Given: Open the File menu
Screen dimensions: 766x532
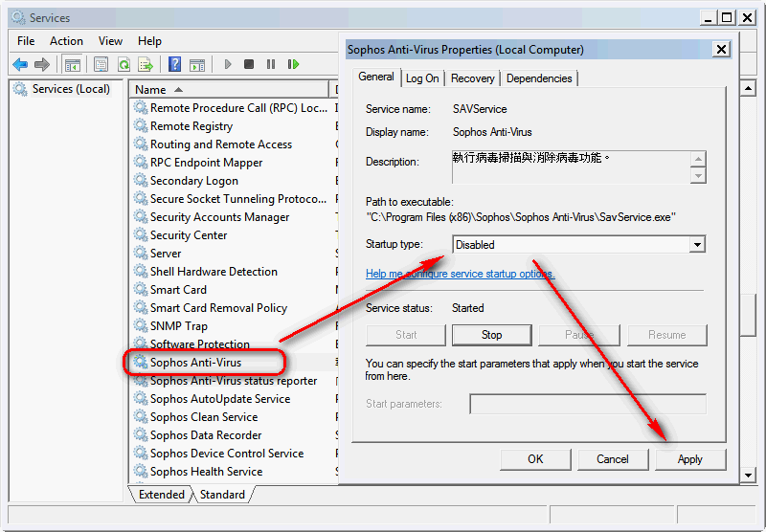Looking at the screenshot, I should [x=26, y=41].
